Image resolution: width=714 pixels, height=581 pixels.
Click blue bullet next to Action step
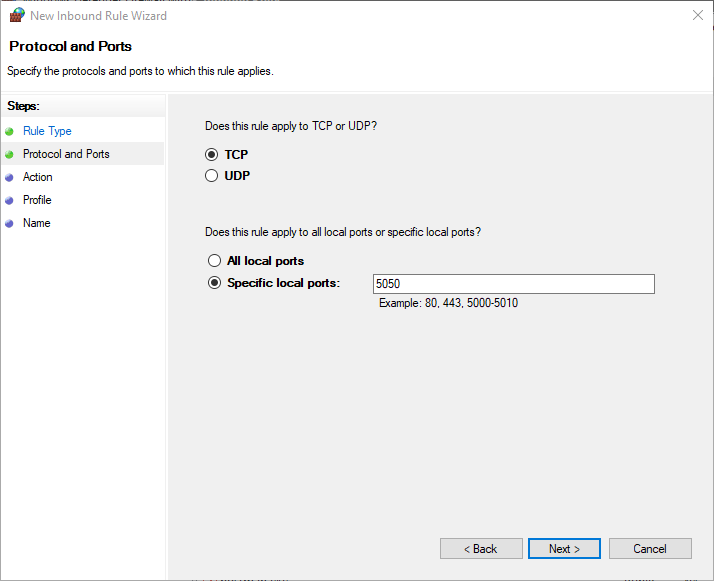click(x=10, y=177)
